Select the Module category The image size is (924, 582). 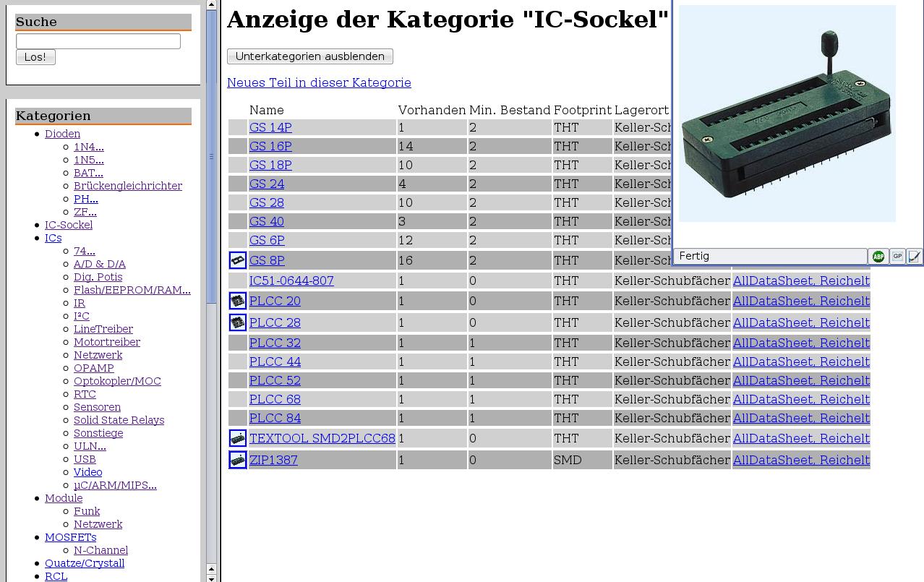(64, 498)
